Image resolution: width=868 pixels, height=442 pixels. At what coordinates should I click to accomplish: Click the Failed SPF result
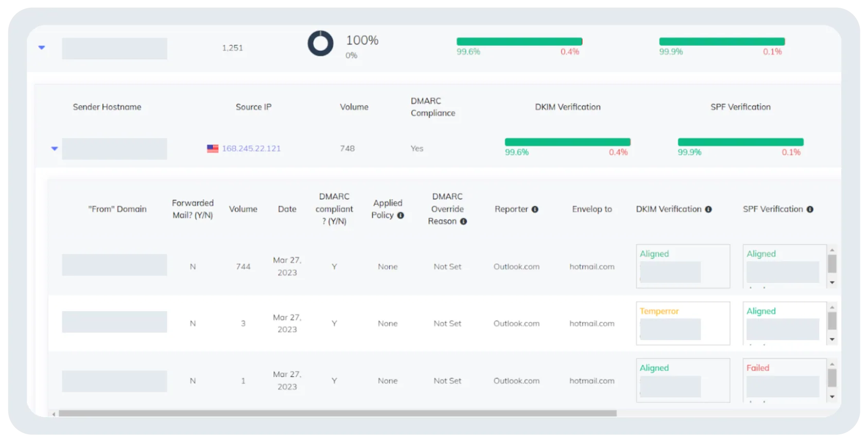pyautogui.click(x=758, y=368)
